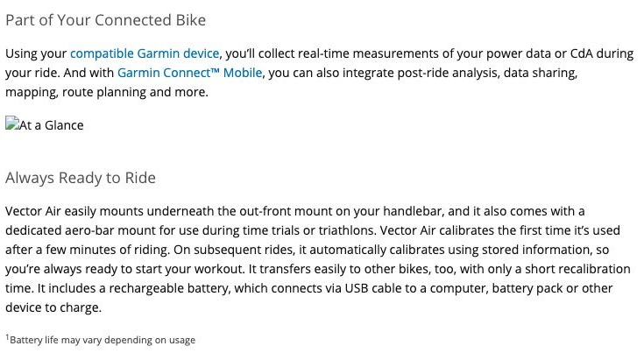
Task: Click the line starting after a few minutes
Action: pyautogui.click(x=307, y=250)
